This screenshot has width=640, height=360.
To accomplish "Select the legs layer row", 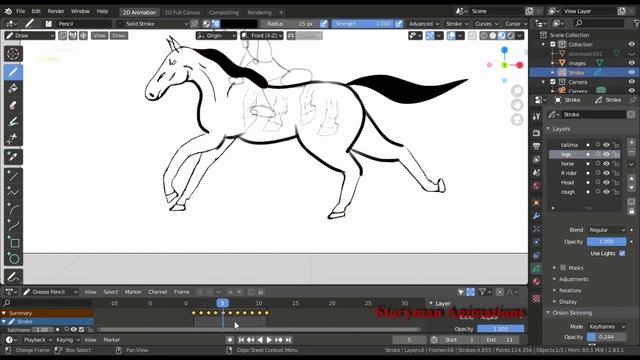I will (584, 154).
